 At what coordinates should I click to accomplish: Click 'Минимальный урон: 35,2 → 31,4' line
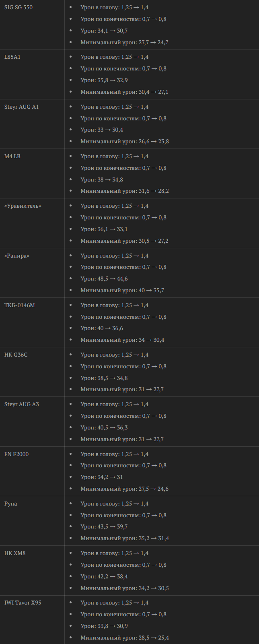[x=125, y=538]
